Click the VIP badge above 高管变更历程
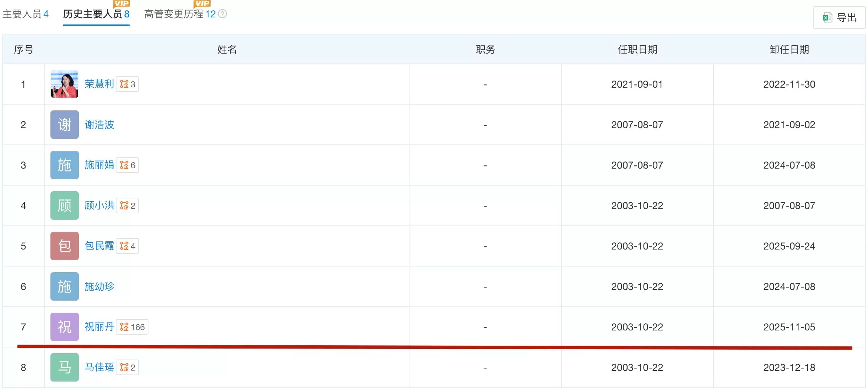This screenshot has height=389, width=868. pos(202,4)
